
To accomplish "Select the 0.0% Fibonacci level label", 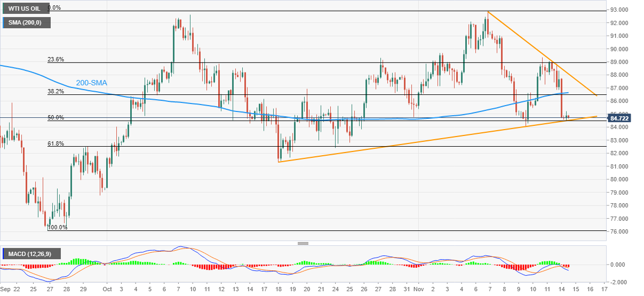I will 54,8.
